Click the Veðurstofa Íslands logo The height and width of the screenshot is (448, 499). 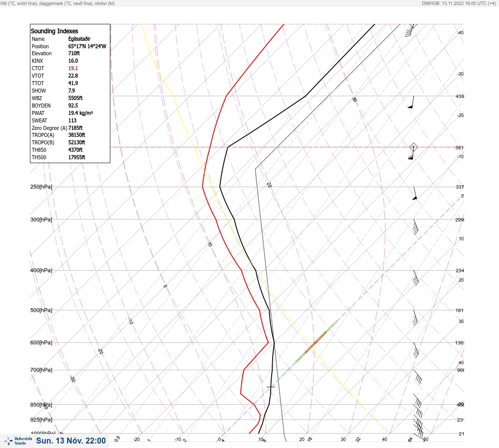tap(18, 441)
